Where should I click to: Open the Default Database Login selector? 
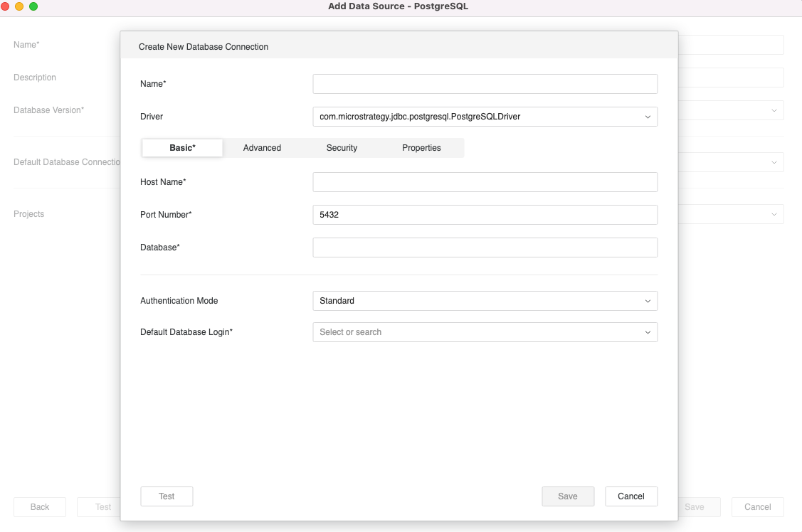[485, 332]
